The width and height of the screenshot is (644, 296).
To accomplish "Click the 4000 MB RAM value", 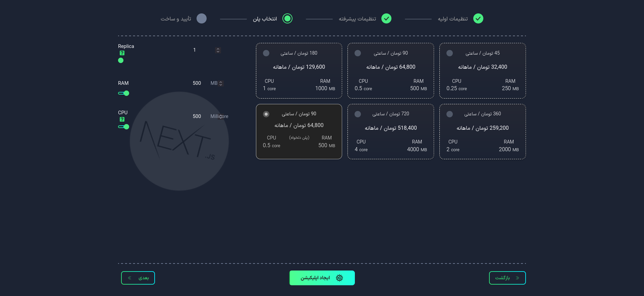I will (x=417, y=150).
